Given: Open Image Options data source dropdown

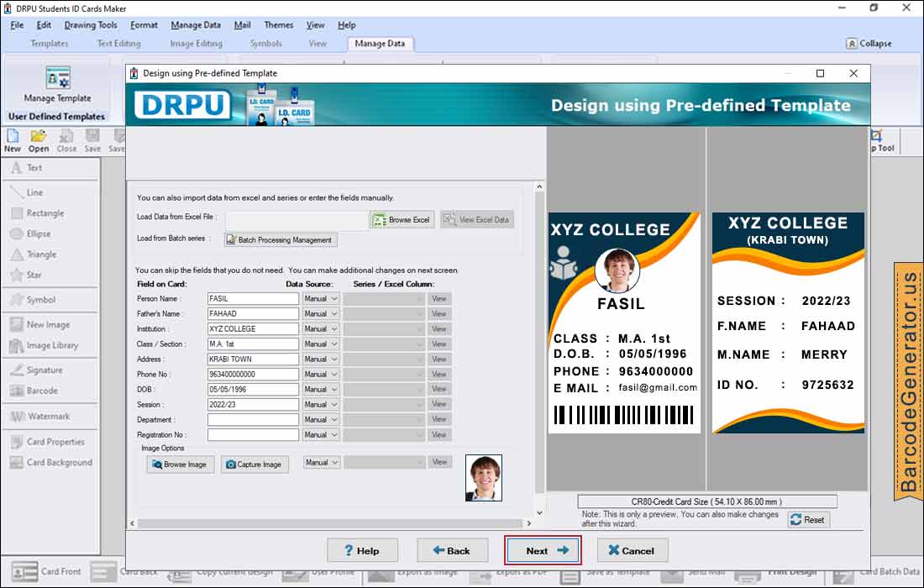Looking at the screenshot, I should pyautogui.click(x=322, y=463).
